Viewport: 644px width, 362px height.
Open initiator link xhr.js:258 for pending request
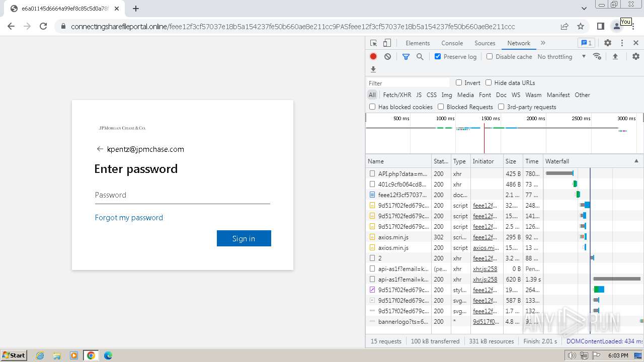click(x=485, y=268)
